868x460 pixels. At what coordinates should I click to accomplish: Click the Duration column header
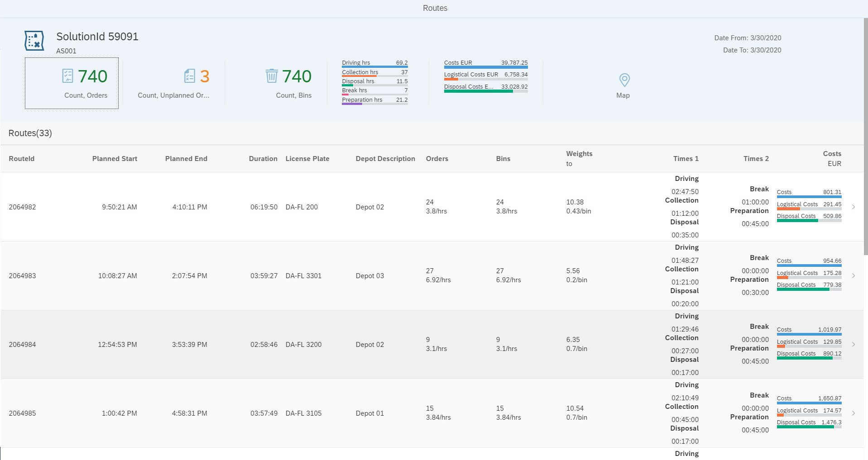263,159
